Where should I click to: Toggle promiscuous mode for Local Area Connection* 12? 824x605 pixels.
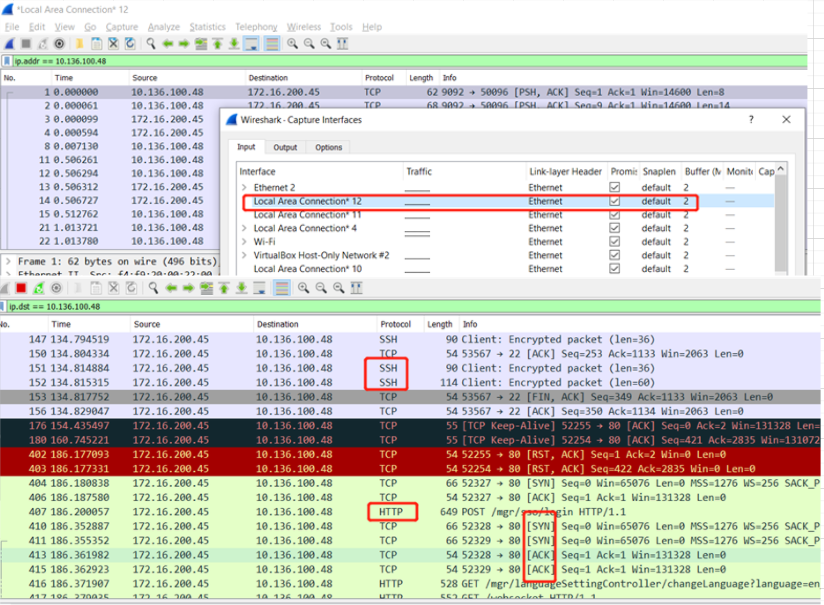(x=614, y=201)
